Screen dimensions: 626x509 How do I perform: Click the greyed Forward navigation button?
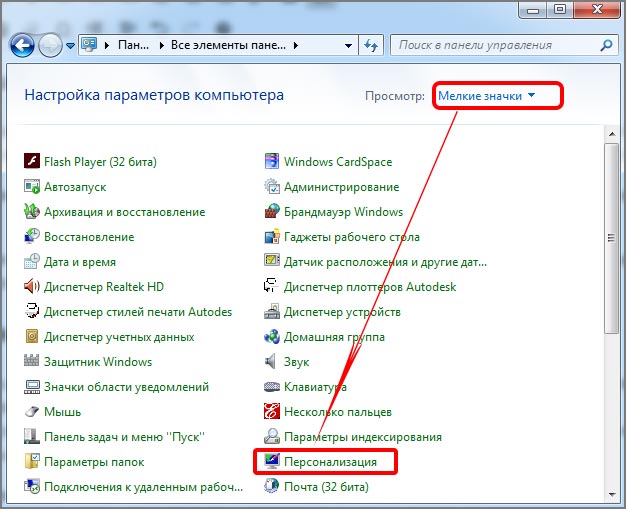(x=50, y=45)
